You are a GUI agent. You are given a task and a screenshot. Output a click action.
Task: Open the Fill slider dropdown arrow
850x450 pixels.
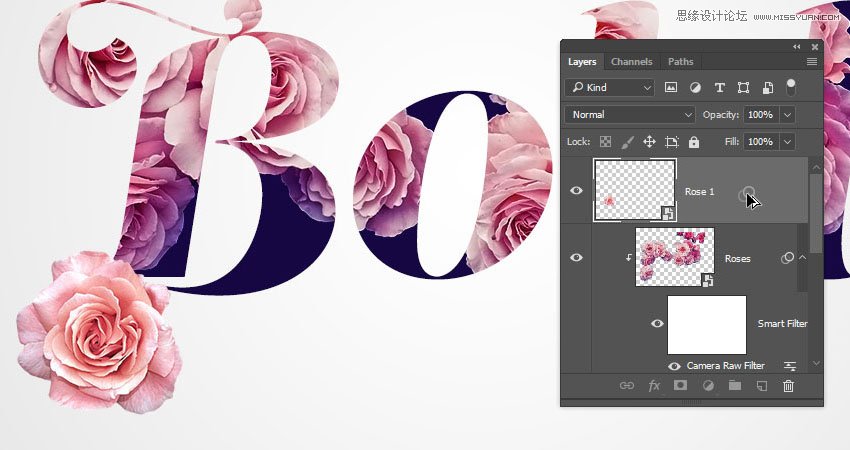point(787,142)
